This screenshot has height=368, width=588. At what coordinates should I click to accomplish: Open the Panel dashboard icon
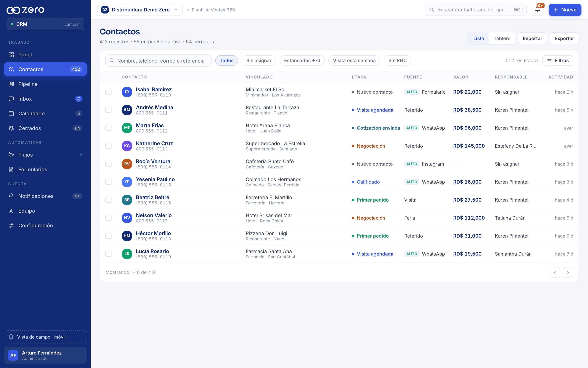[x=11, y=55]
